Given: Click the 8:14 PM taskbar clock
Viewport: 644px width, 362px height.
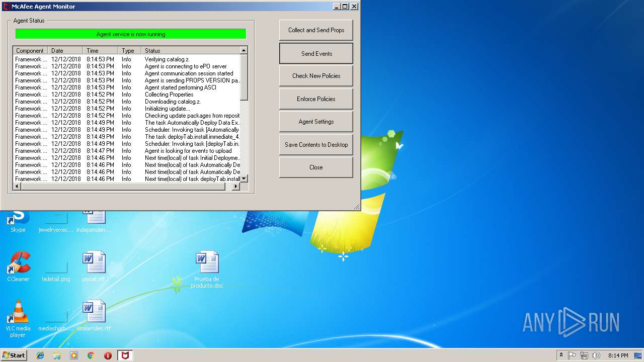Looking at the screenshot, I should [x=618, y=355].
